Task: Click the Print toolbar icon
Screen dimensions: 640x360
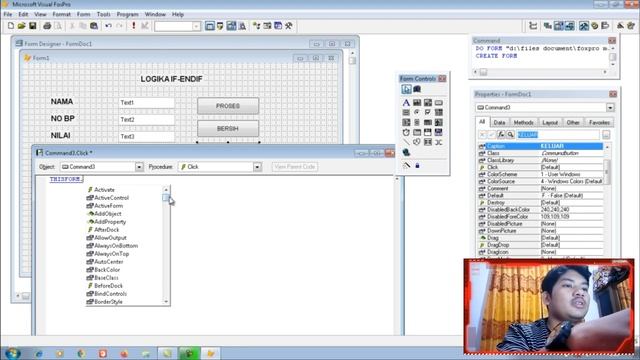Action: pos(47,26)
